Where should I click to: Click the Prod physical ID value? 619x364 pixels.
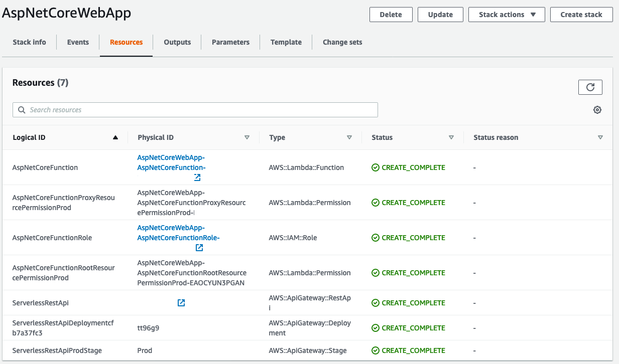click(x=145, y=350)
